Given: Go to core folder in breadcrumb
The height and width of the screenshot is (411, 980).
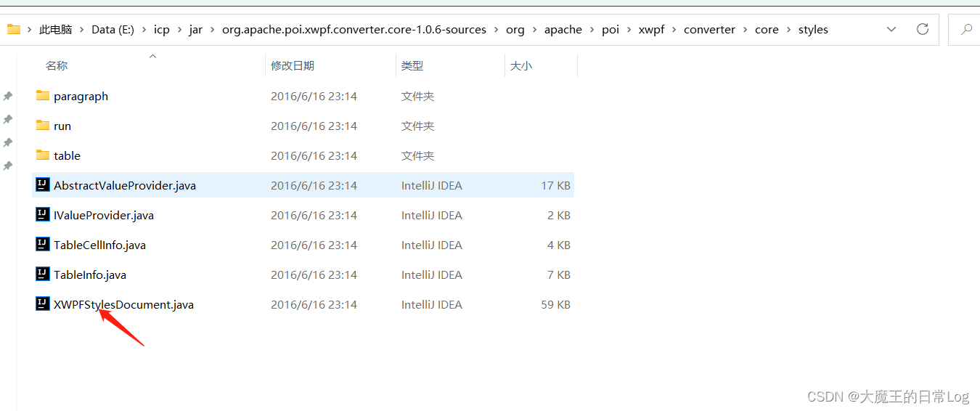Looking at the screenshot, I should 767,30.
